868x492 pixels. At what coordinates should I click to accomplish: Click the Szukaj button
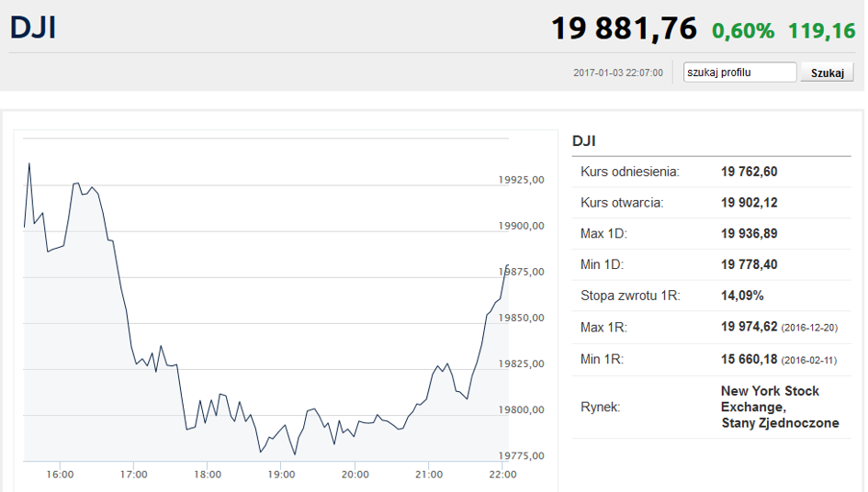[x=827, y=73]
